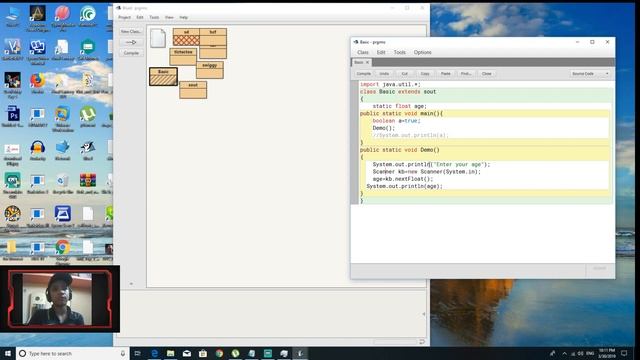Screen dimensions: 640x360
Task: Open Project menu in BlueJ main window
Action: point(124,18)
